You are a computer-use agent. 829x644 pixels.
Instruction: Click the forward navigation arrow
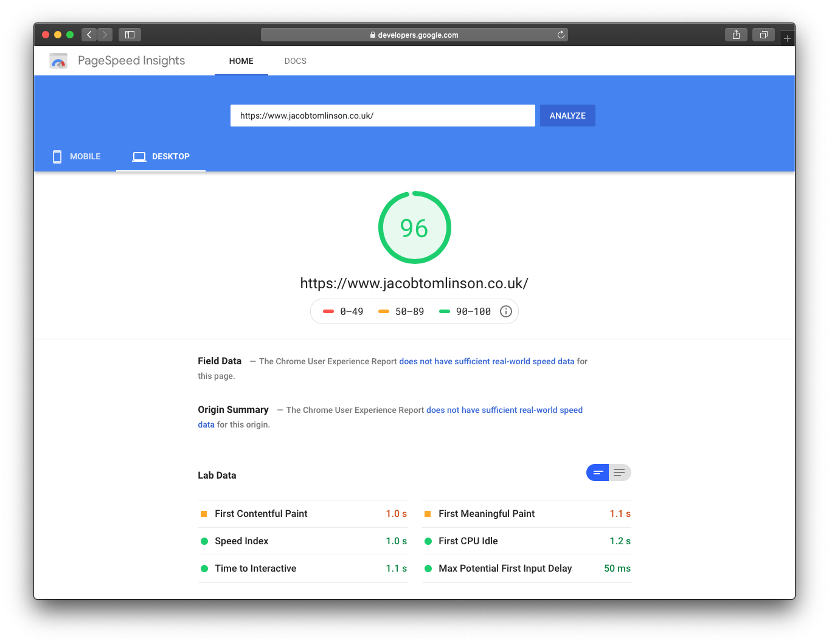pos(105,35)
